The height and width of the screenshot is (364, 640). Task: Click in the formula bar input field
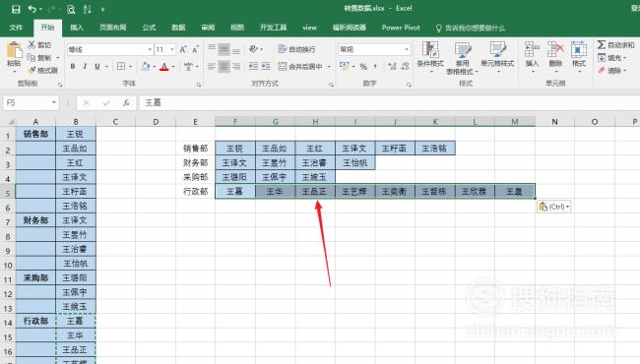click(388, 102)
